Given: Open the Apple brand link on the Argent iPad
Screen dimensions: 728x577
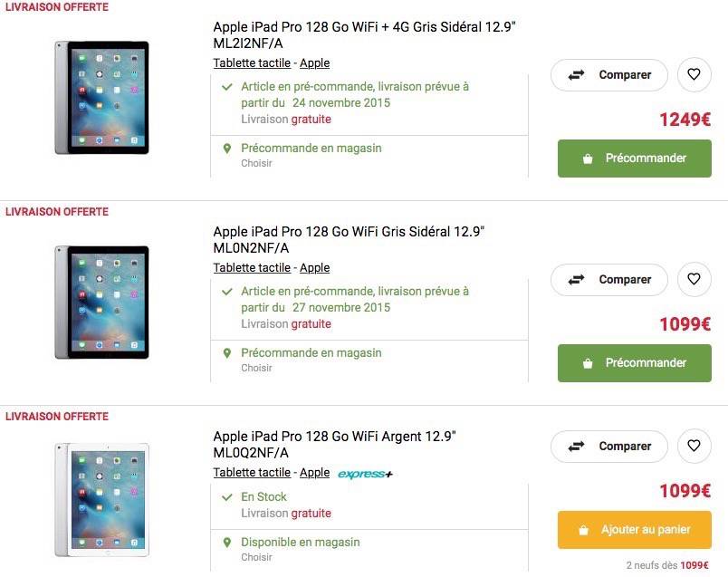Looking at the screenshot, I should 314,473.
